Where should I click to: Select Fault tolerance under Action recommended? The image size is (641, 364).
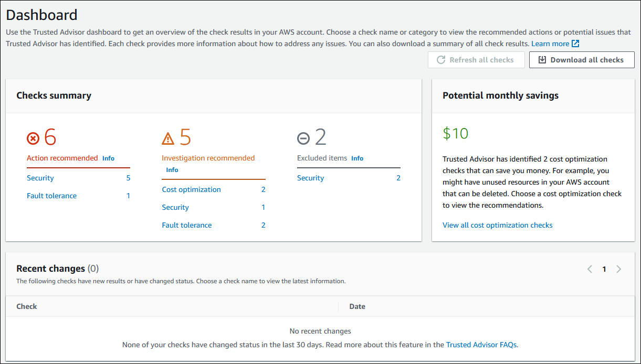coord(51,196)
